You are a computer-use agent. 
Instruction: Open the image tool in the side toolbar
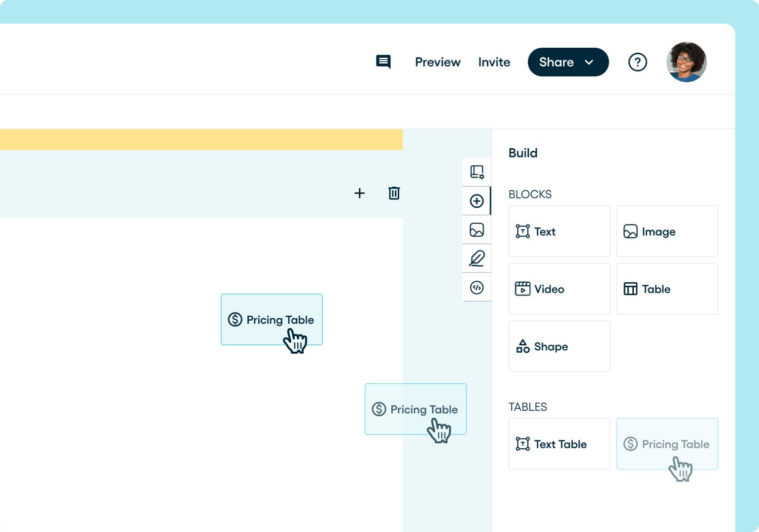coord(476,230)
